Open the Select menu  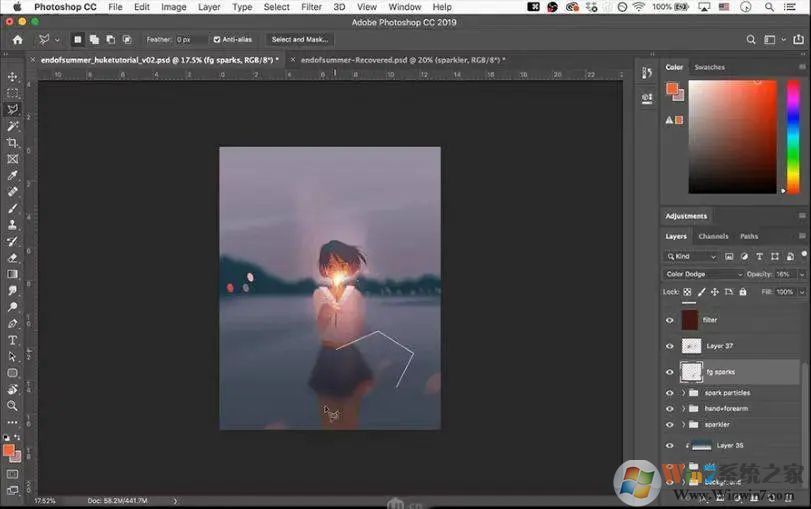(x=276, y=7)
